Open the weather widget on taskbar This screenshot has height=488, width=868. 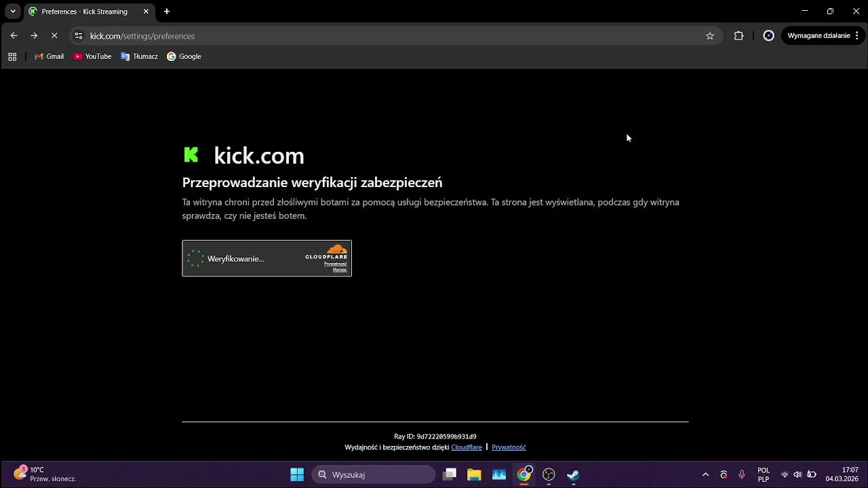[45, 474]
